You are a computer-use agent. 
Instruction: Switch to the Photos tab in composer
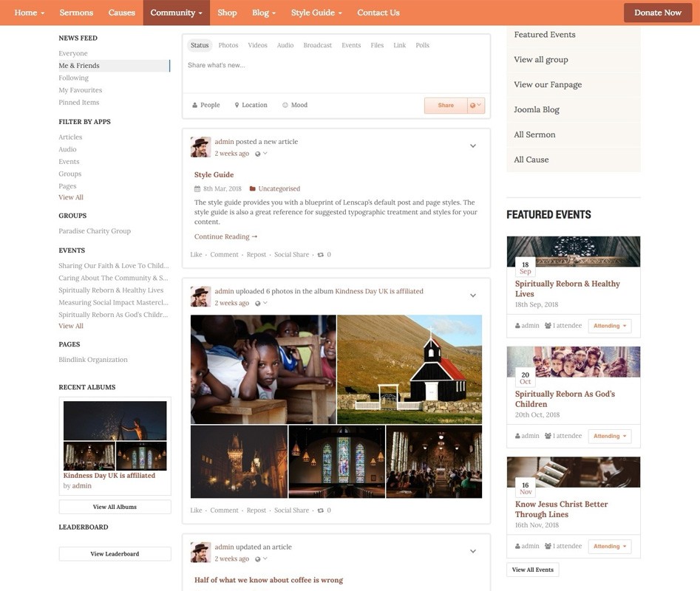[228, 46]
